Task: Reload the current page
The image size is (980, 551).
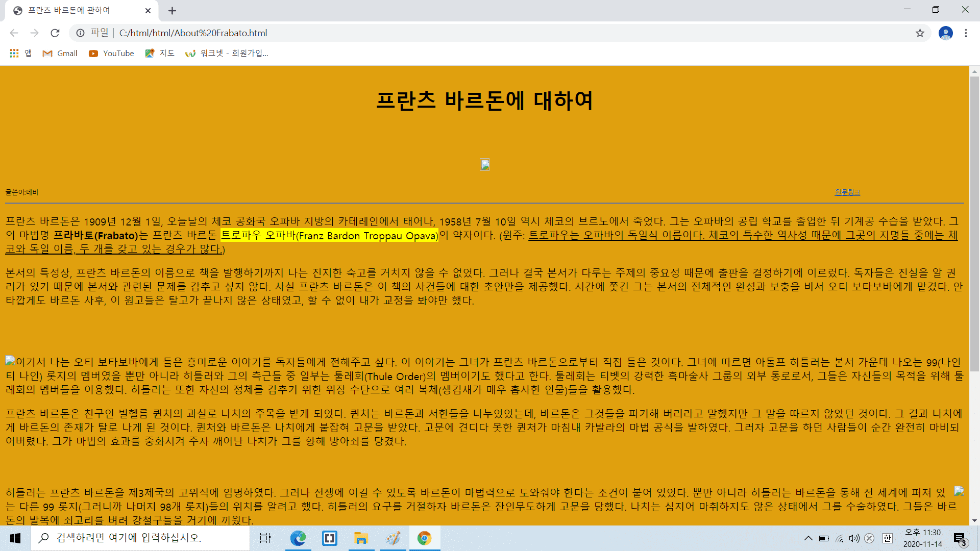Action: tap(55, 33)
